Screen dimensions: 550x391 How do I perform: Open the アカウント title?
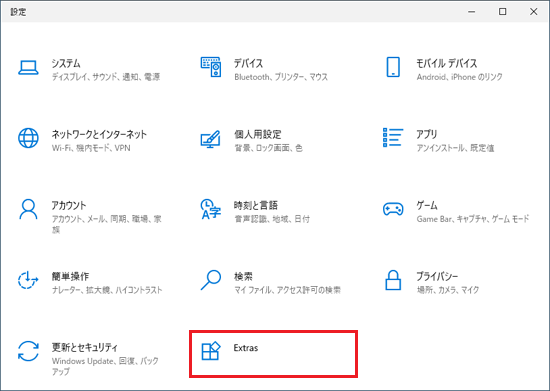click(69, 205)
